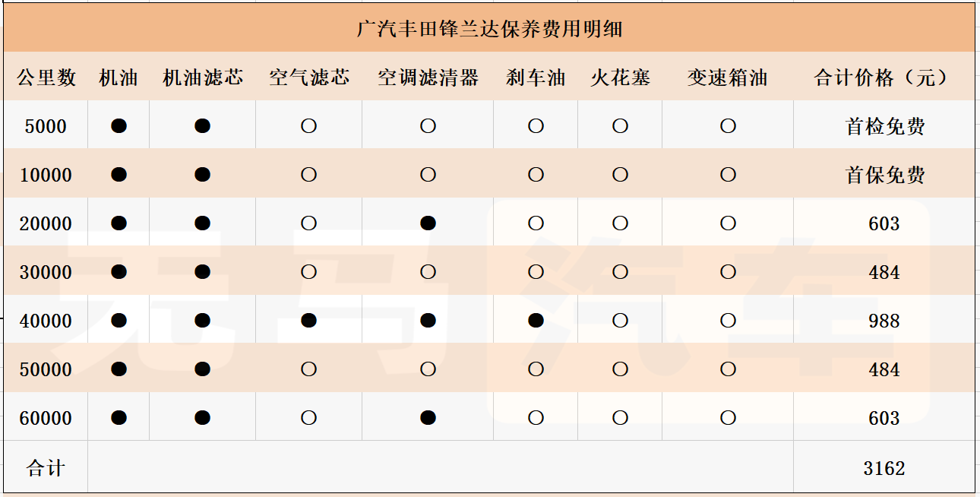Click the 空调滤清器 column header
This screenshot has height=497, width=980.
tap(428, 78)
